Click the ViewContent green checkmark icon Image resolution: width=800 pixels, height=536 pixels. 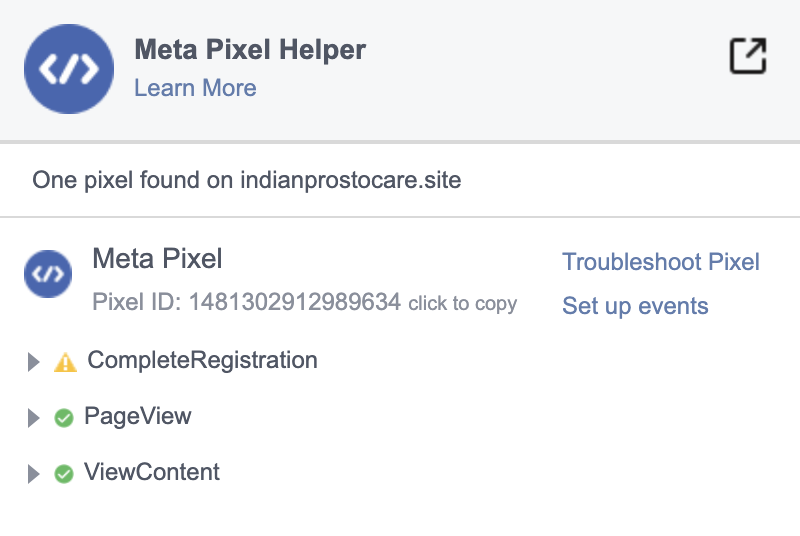click(64, 474)
